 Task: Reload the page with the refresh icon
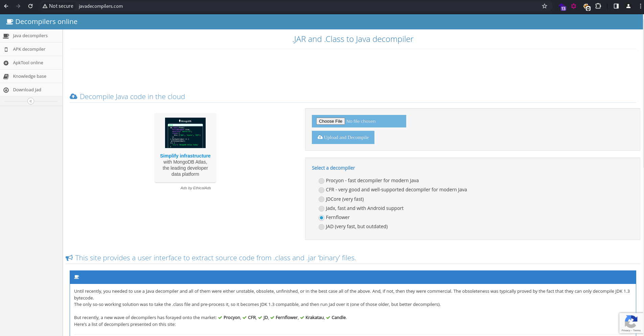click(x=30, y=6)
